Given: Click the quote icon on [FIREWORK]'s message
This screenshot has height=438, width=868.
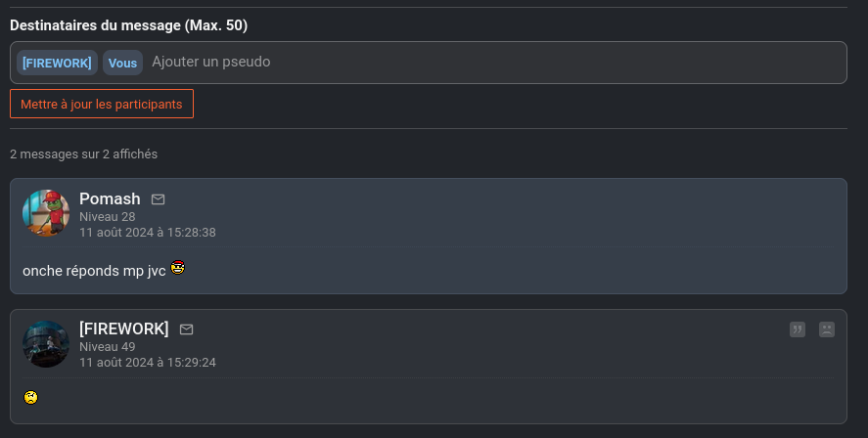Looking at the screenshot, I should click(798, 329).
